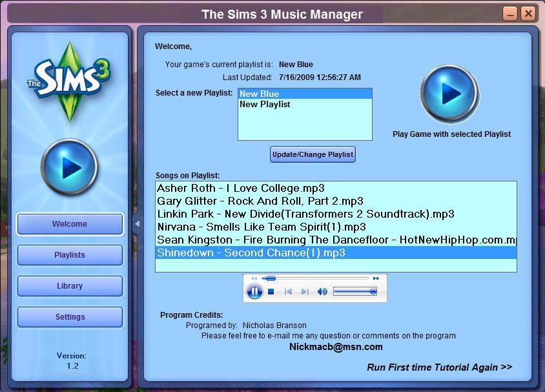
Task: Open the Welcome section
Action: [70, 224]
